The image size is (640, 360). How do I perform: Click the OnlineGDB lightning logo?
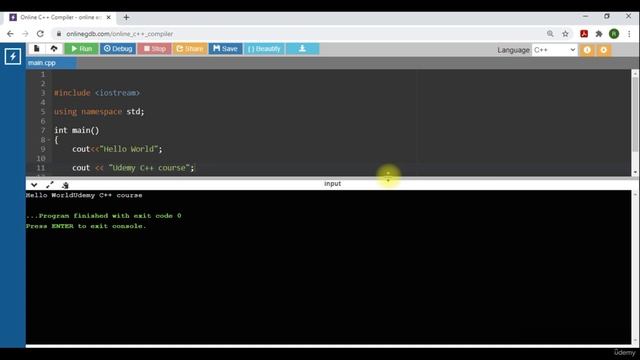click(x=13, y=56)
